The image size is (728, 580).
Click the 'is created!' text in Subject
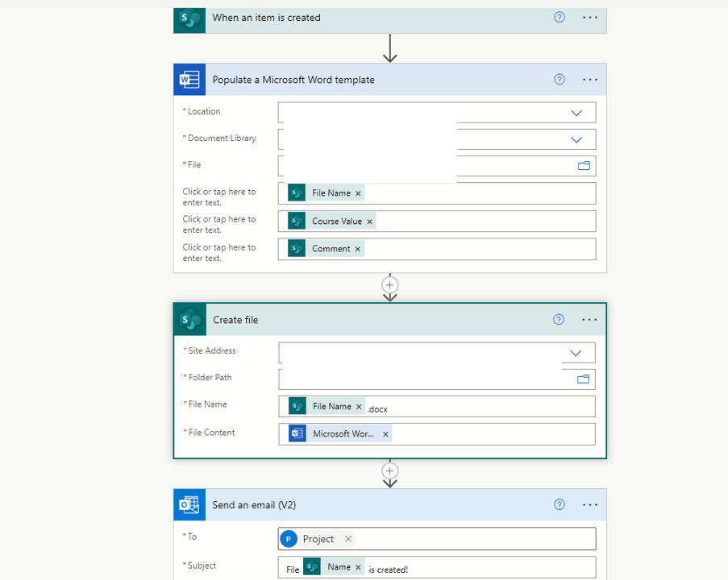[388, 570]
